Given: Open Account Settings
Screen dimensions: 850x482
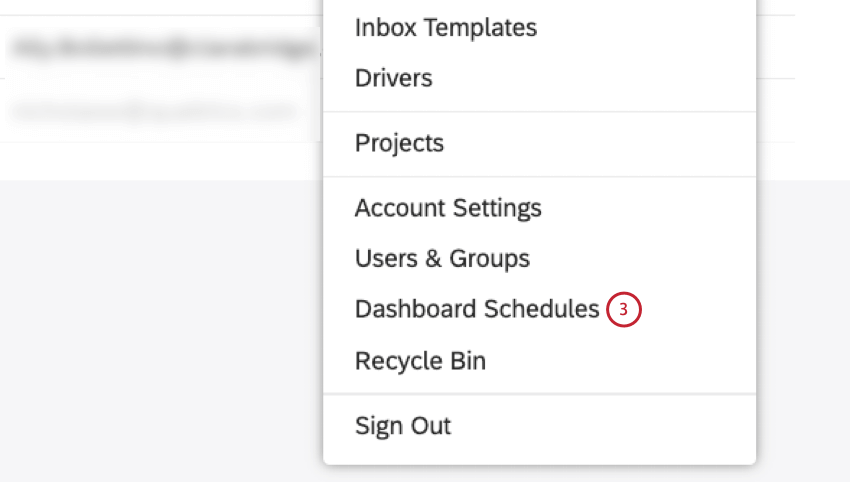Looking at the screenshot, I should [447, 208].
